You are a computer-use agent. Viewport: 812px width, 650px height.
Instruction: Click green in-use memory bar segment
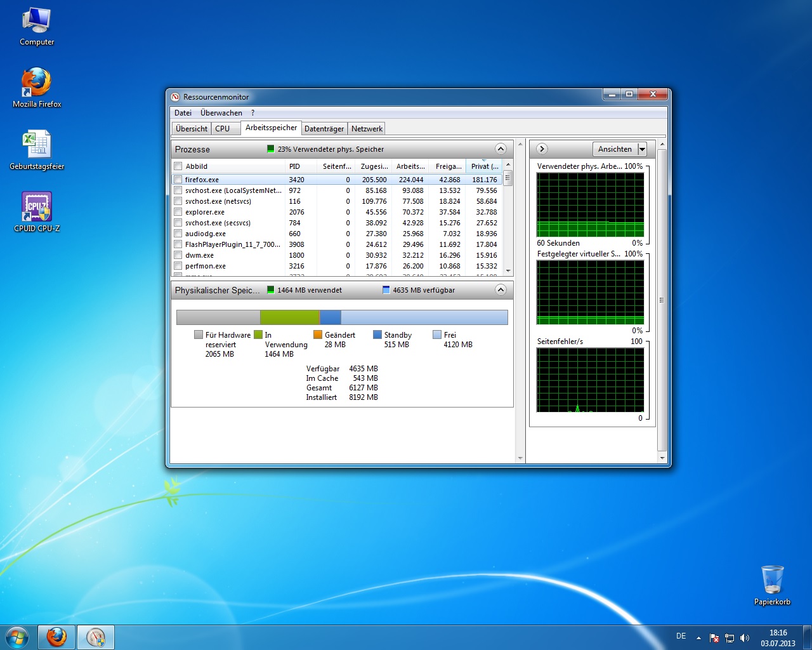[289, 317]
